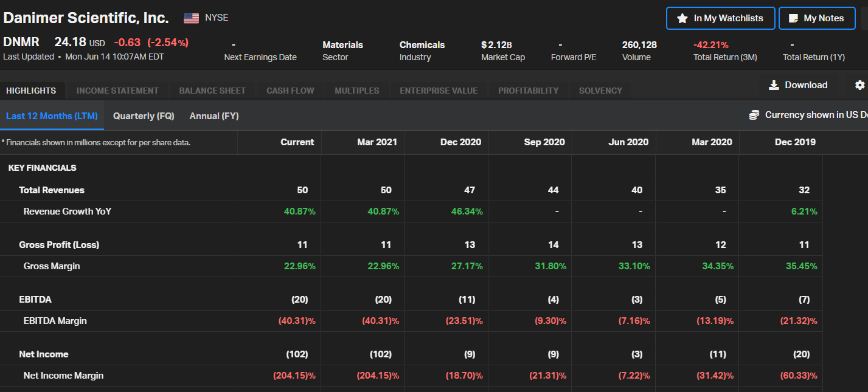Click the -0.63 (-2.54%) price change
868x392 pixels.
[x=151, y=43]
